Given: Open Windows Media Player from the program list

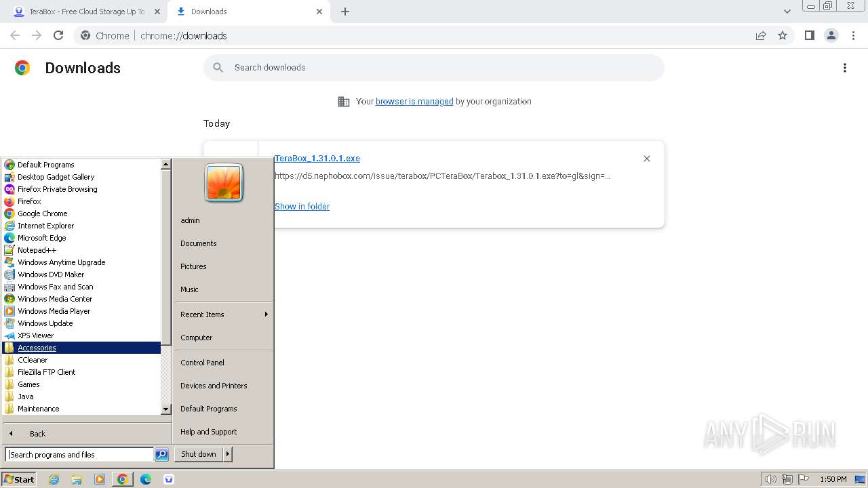Looking at the screenshot, I should click(x=81, y=311).
